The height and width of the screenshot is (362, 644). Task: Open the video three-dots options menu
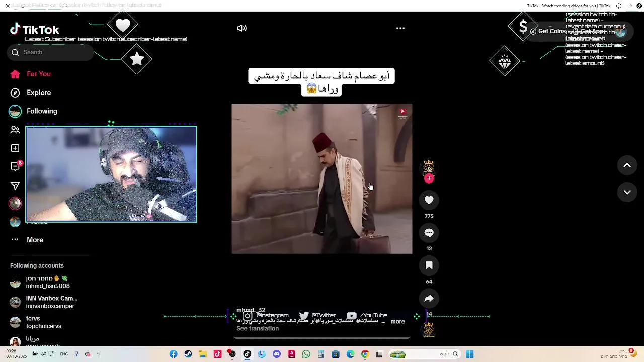(400, 28)
